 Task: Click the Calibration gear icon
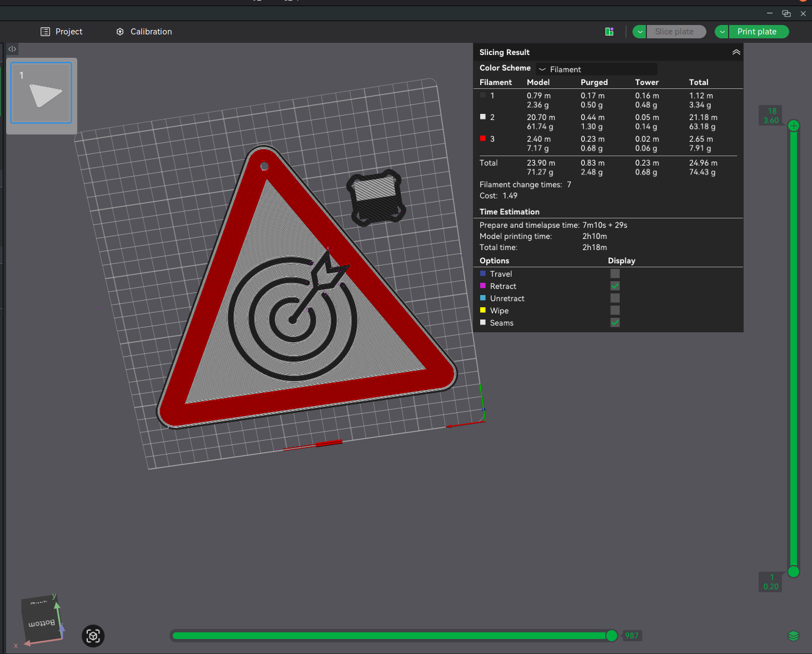tap(120, 32)
